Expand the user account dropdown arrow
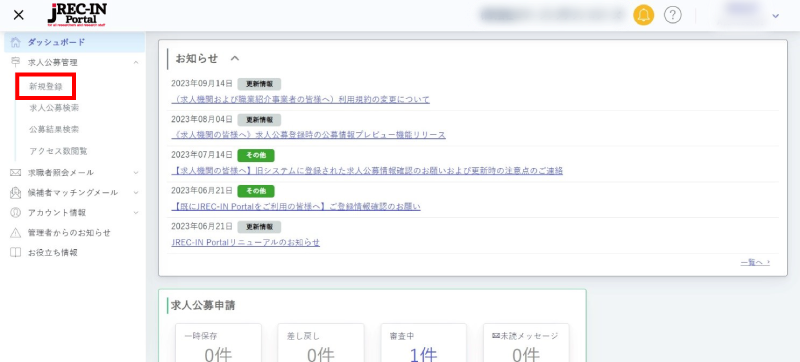 776,16
